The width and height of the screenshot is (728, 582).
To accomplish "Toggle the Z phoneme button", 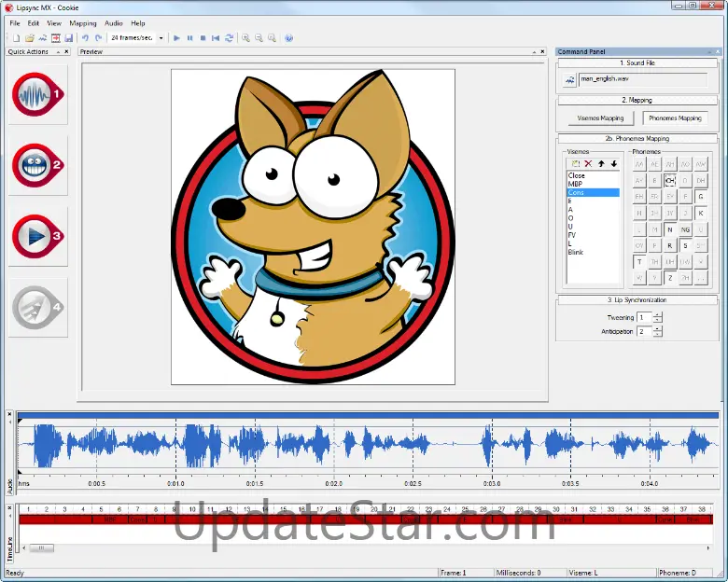I will pyautogui.click(x=670, y=278).
